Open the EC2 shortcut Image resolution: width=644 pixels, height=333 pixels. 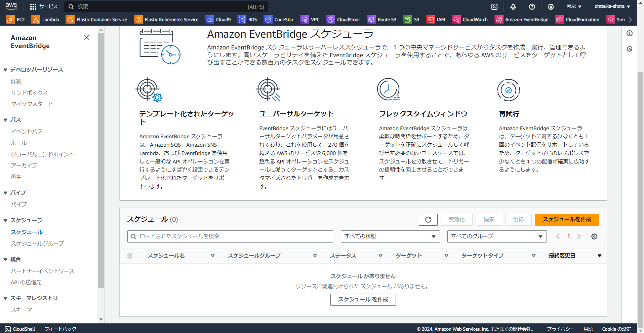click(15, 20)
